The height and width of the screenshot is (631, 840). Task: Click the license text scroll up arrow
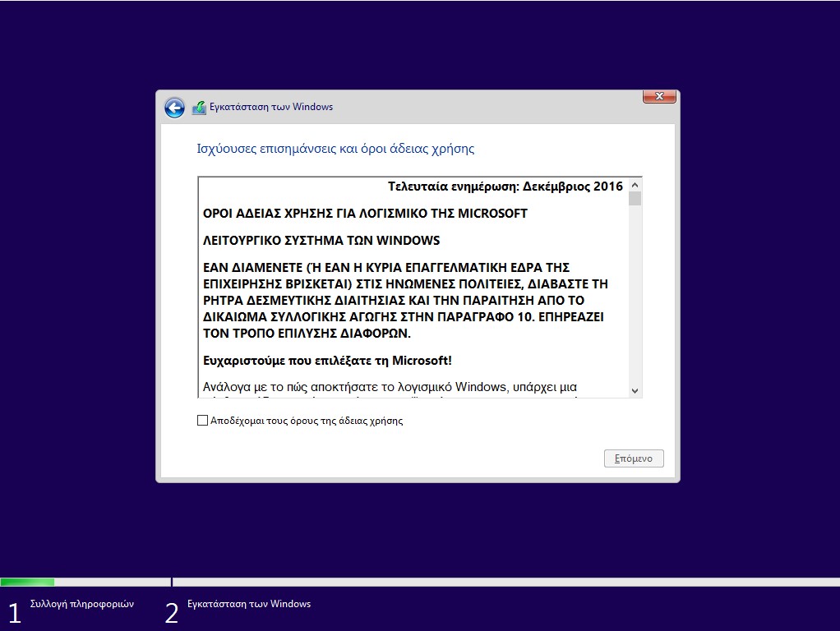coord(635,185)
